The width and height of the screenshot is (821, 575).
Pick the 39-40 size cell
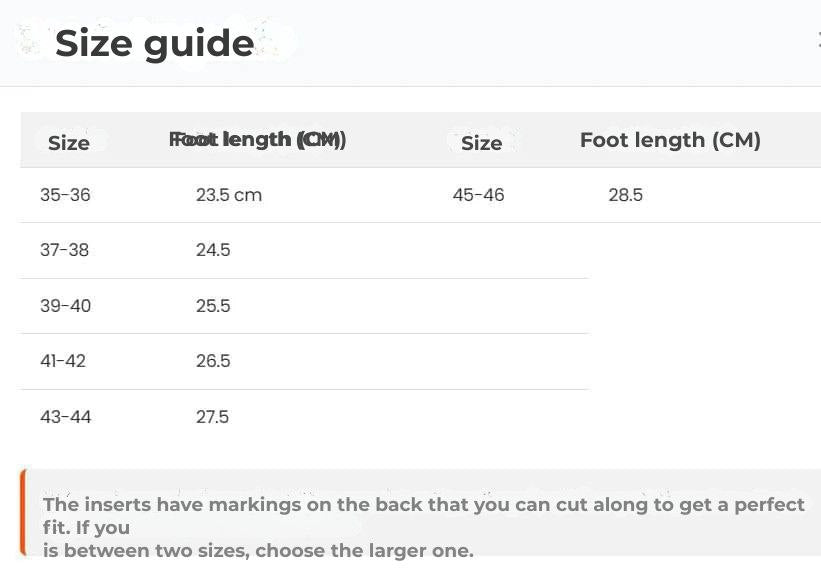pyautogui.click(x=65, y=306)
